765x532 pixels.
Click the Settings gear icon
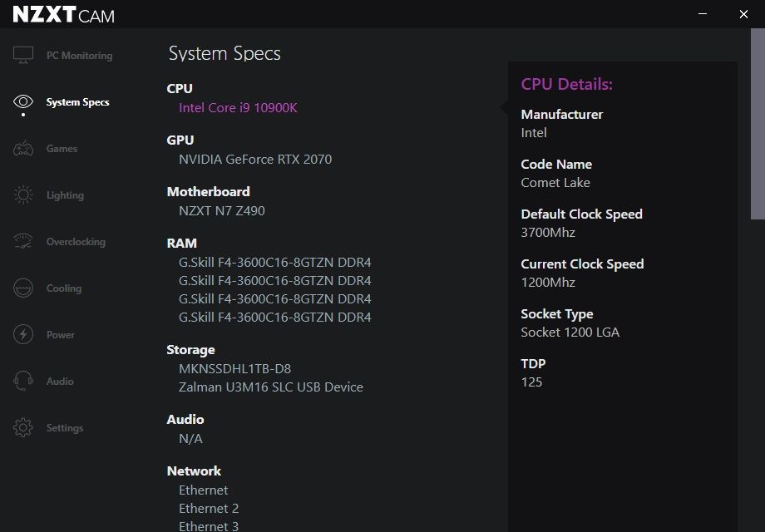click(x=23, y=427)
